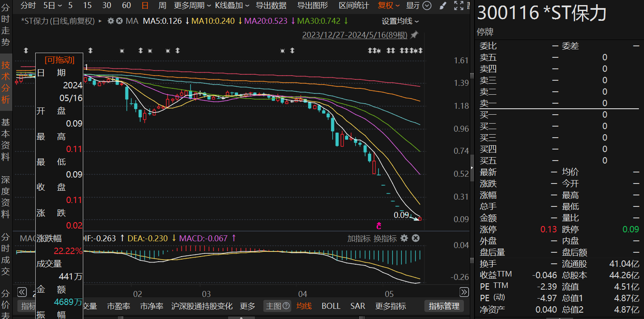Expand the 设置均线 dropdown
The image size is (644, 319).
[x=400, y=21]
